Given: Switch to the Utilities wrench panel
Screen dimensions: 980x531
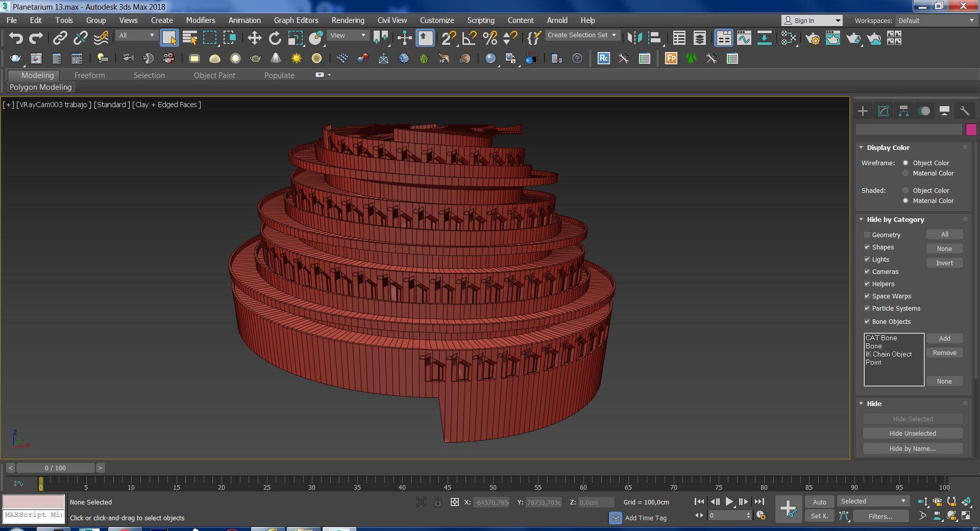Looking at the screenshot, I should (x=964, y=111).
